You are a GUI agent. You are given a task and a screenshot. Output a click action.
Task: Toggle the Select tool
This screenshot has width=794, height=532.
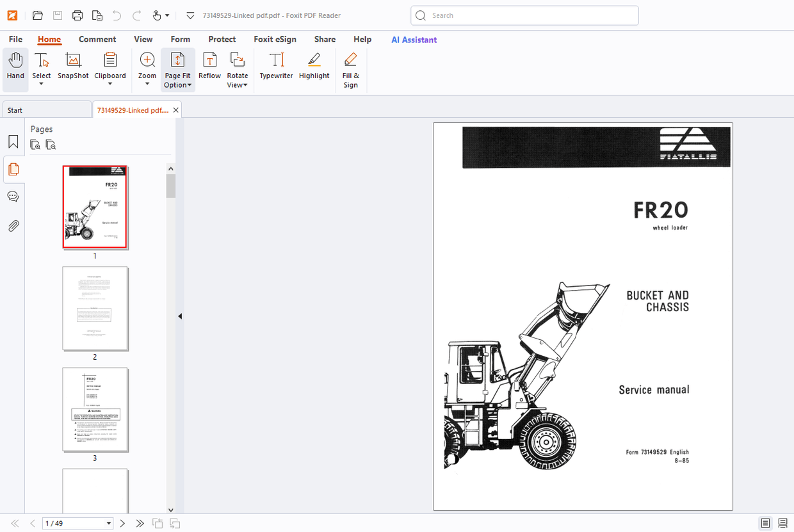tap(41, 64)
